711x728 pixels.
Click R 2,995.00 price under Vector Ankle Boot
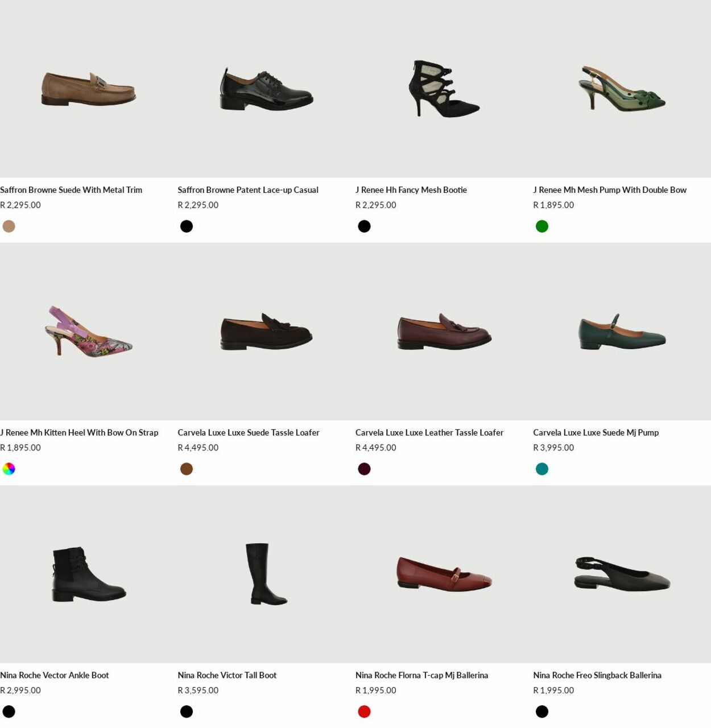pyautogui.click(x=20, y=690)
